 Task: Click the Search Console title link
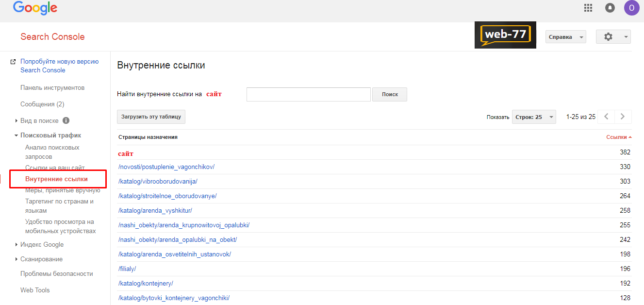point(52,36)
